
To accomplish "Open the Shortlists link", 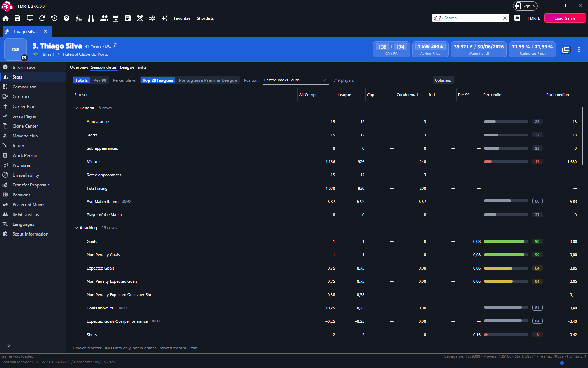I will [205, 18].
